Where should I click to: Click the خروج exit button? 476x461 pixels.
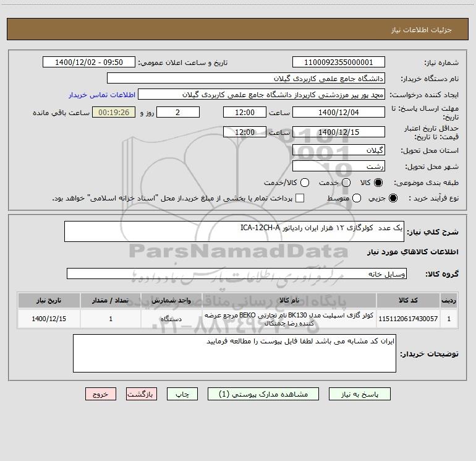click(x=101, y=394)
